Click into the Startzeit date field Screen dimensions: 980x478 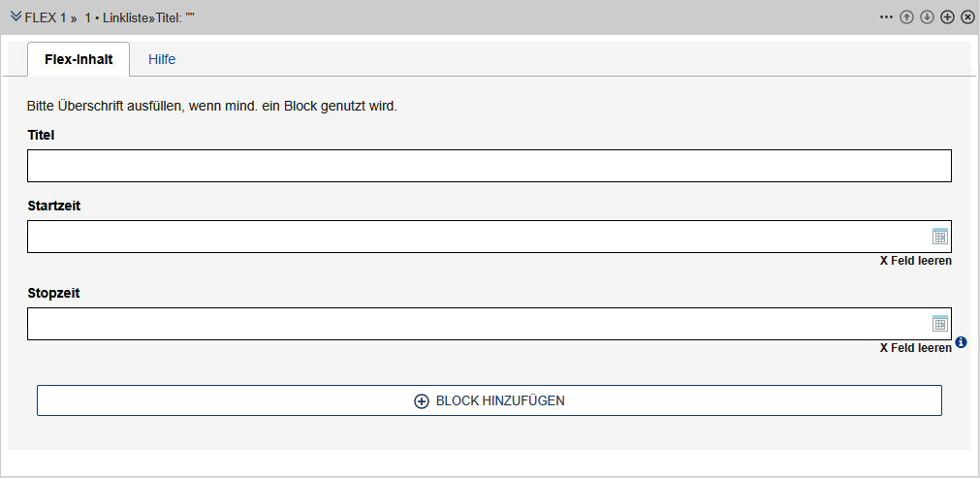(475, 237)
